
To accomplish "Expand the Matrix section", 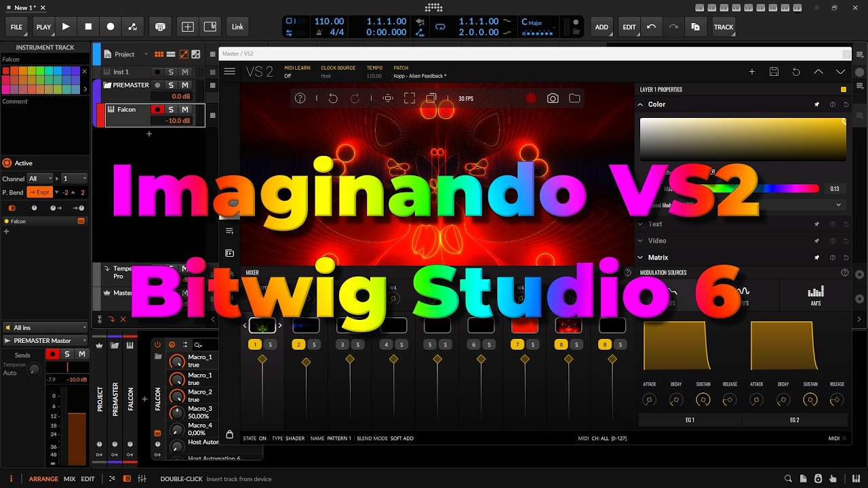I will point(640,258).
